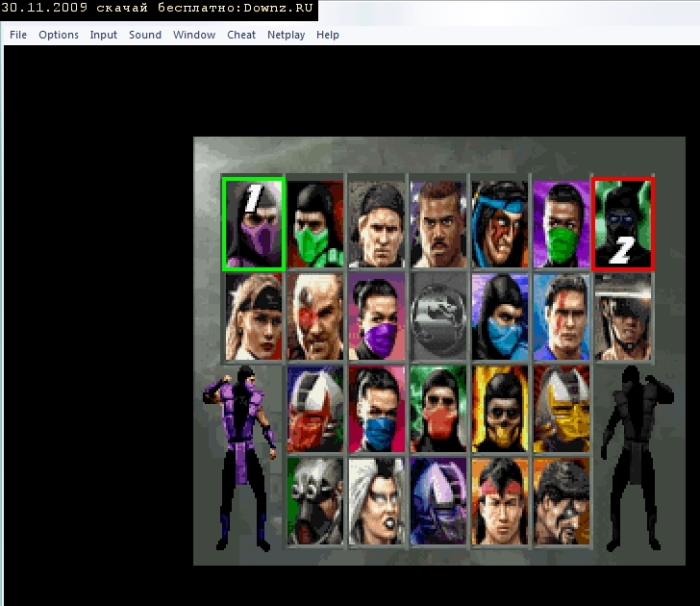
Task: Pick Sindel, white-haired screaming woman
Action: click(377, 501)
